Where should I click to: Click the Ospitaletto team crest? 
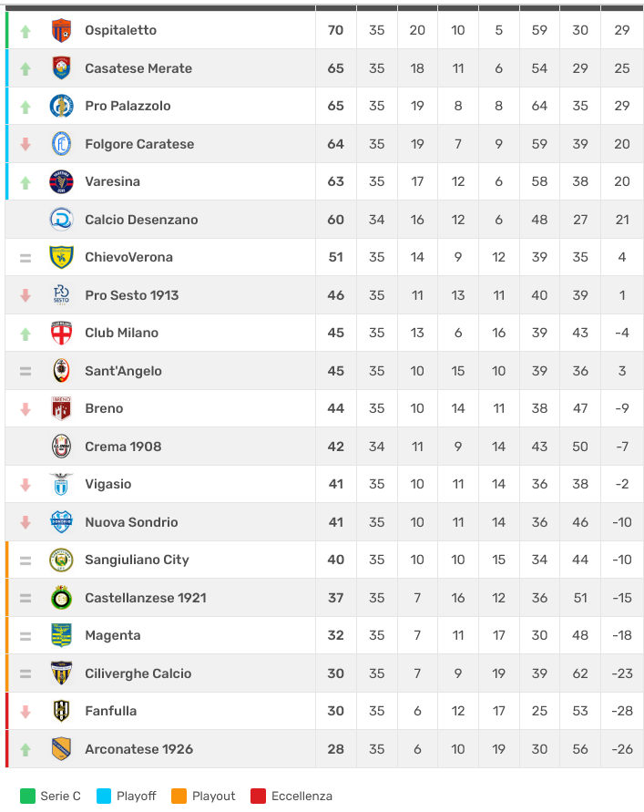click(61, 30)
